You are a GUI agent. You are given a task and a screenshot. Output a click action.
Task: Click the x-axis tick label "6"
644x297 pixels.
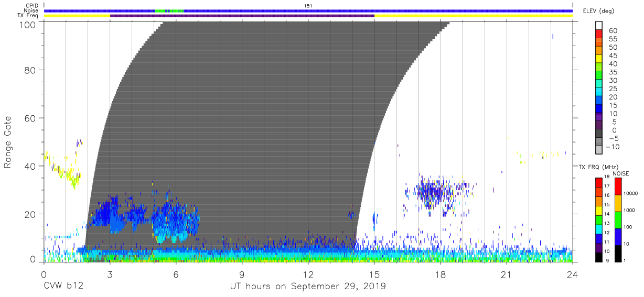pyautogui.click(x=176, y=274)
